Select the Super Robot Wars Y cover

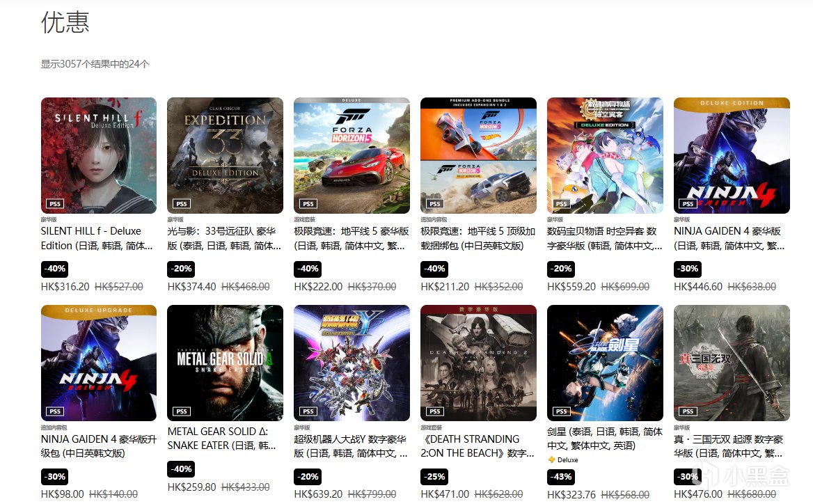pos(352,363)
